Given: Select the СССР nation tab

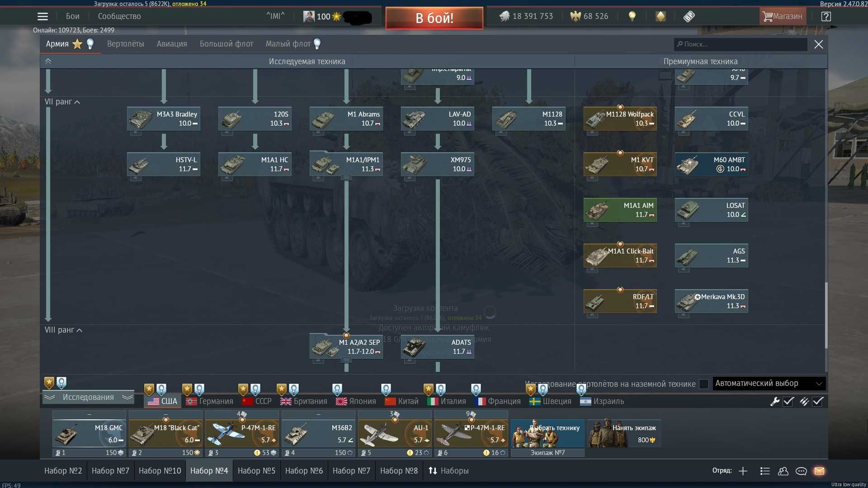Looking at the screenshot, I should [x=257, y=401].
